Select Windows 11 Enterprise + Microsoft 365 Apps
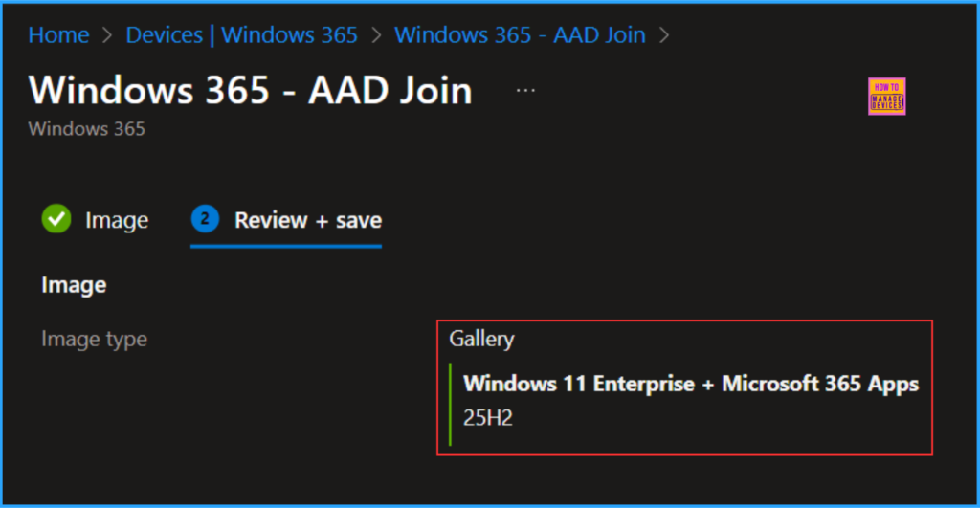 tap(690, 384)
